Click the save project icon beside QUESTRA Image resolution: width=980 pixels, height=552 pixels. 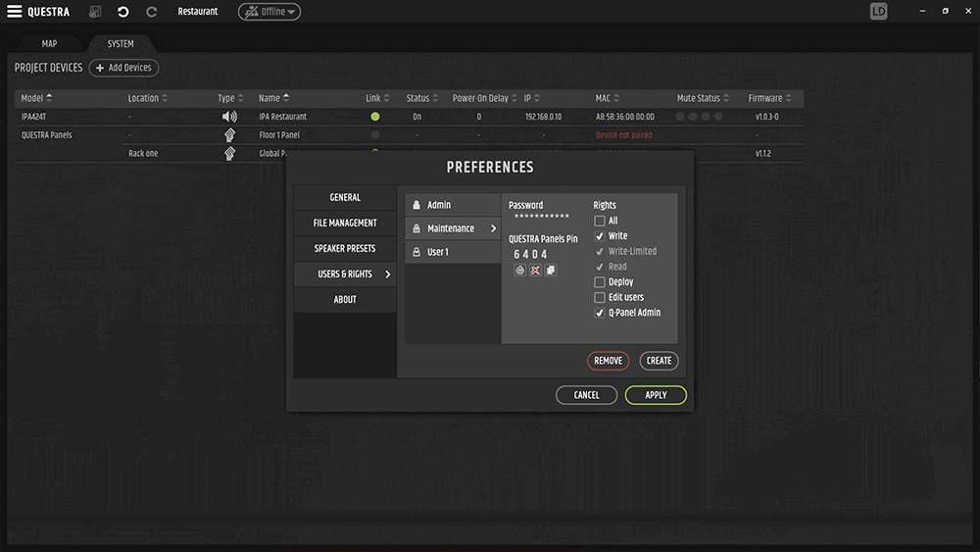coord(95,12)
